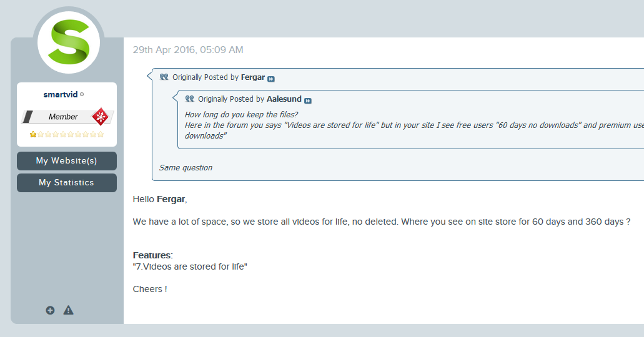View Fergar's original post arrow icon

point(271,79)
